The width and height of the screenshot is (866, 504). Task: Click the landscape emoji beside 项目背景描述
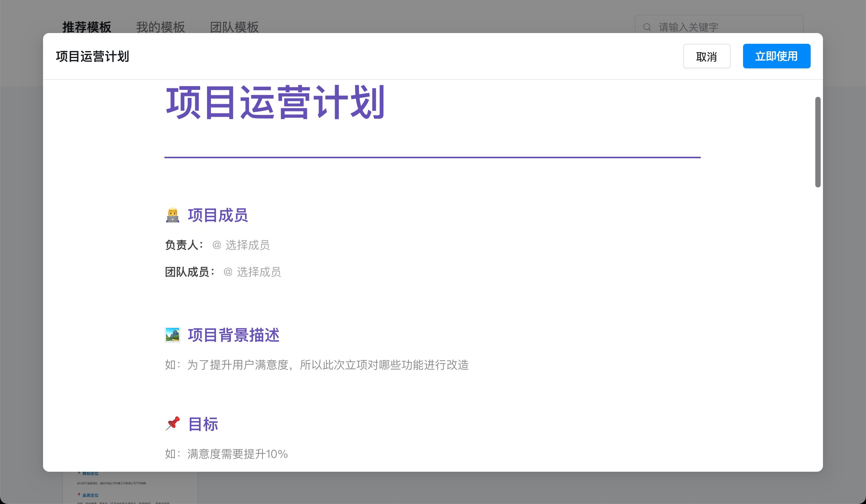click(x=173, y=335)
